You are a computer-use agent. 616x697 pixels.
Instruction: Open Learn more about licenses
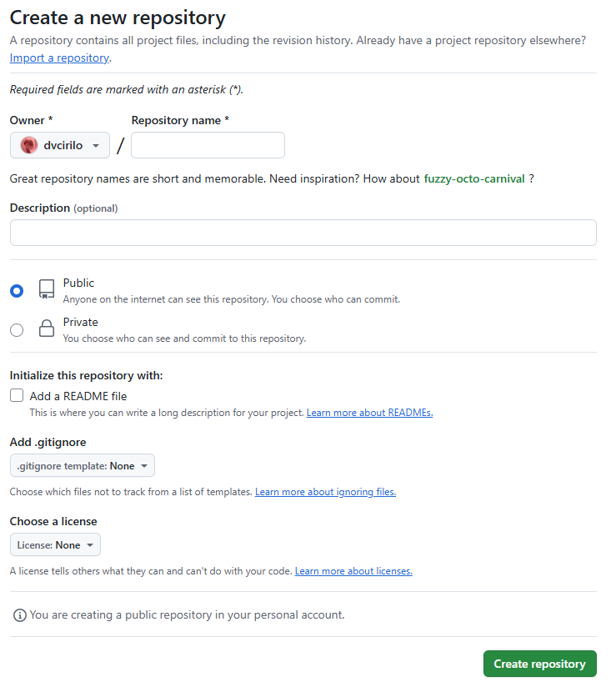353,570
